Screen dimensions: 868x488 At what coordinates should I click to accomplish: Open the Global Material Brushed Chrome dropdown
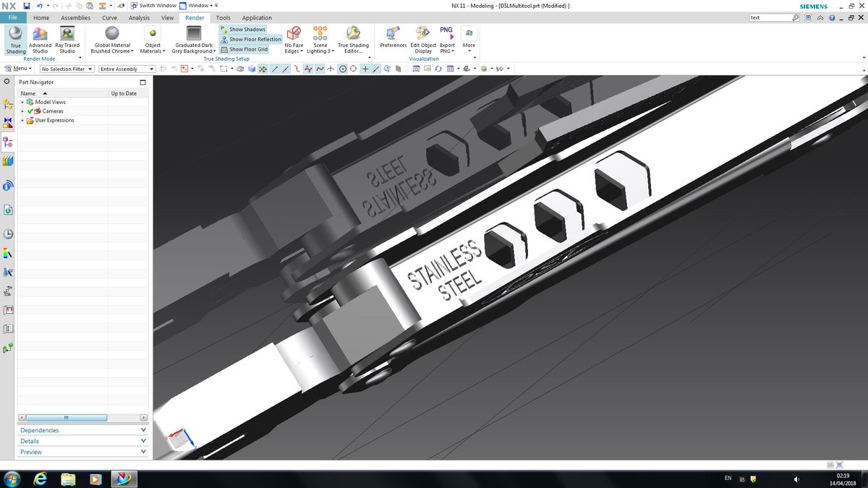click(x=111, y=40)
